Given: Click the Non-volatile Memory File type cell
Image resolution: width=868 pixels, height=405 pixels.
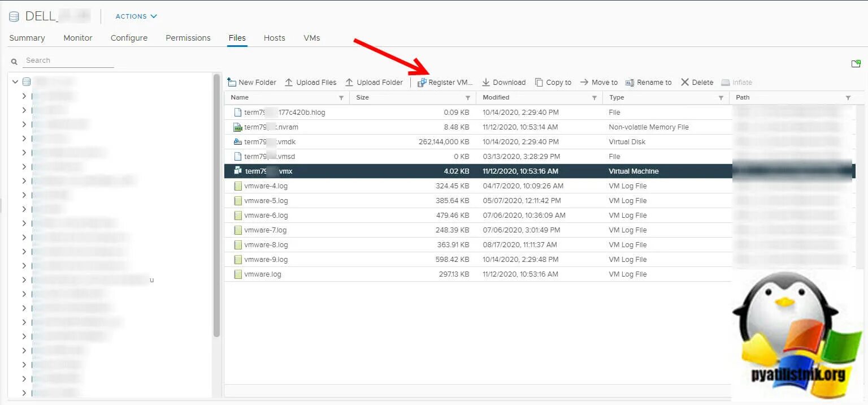Looking at the screenshot, I should tap(649, 127).
